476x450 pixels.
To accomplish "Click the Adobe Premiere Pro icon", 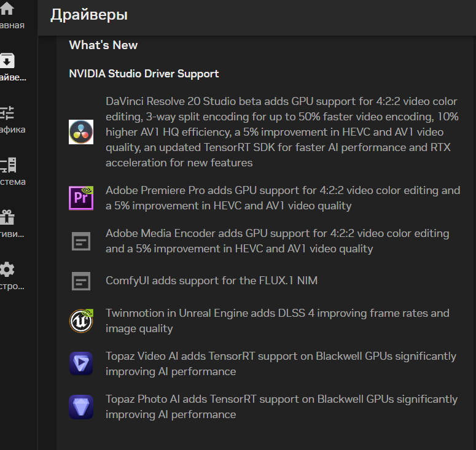I will tap(81, 198).
